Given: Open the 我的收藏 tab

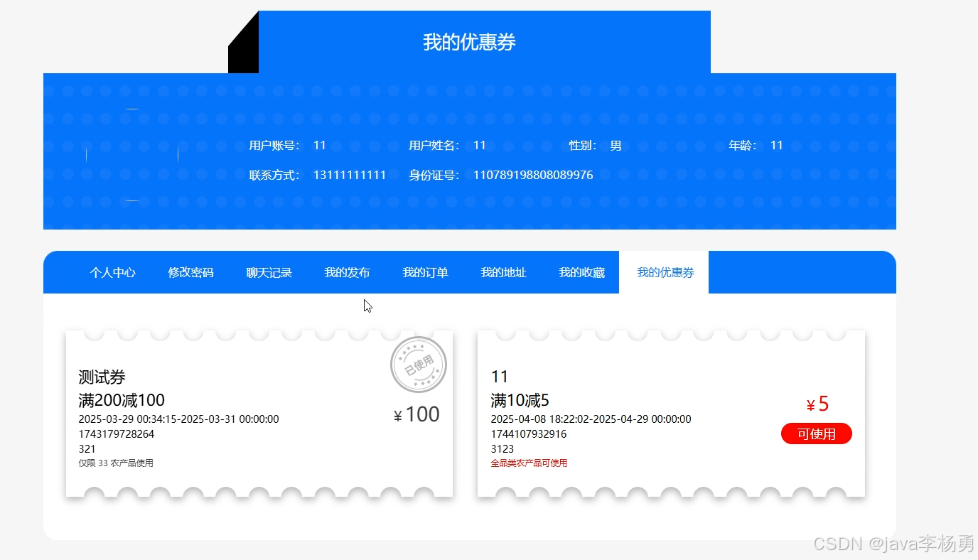Looking at the screenshot, I should point(581,272).
